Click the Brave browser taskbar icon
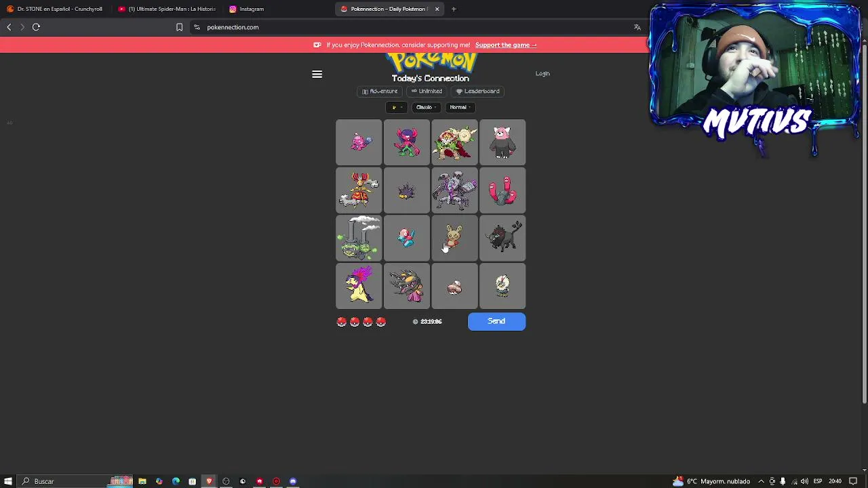Screen dimensions: 868x488 [x=209, y=481]
